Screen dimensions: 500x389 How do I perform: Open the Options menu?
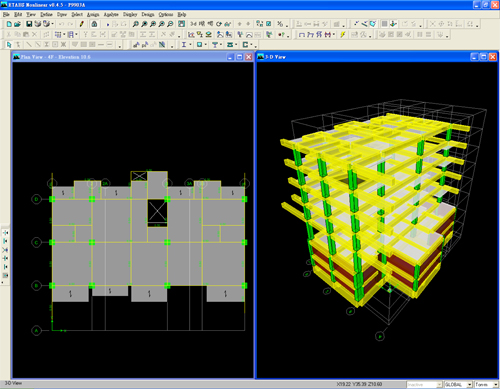(x=166, y=14)
